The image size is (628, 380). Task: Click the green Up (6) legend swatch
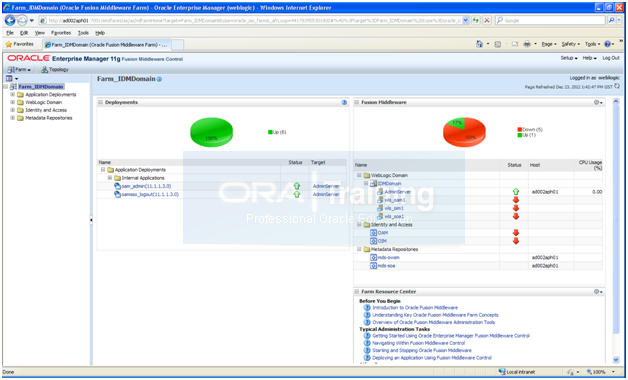[x=270, y=132]
